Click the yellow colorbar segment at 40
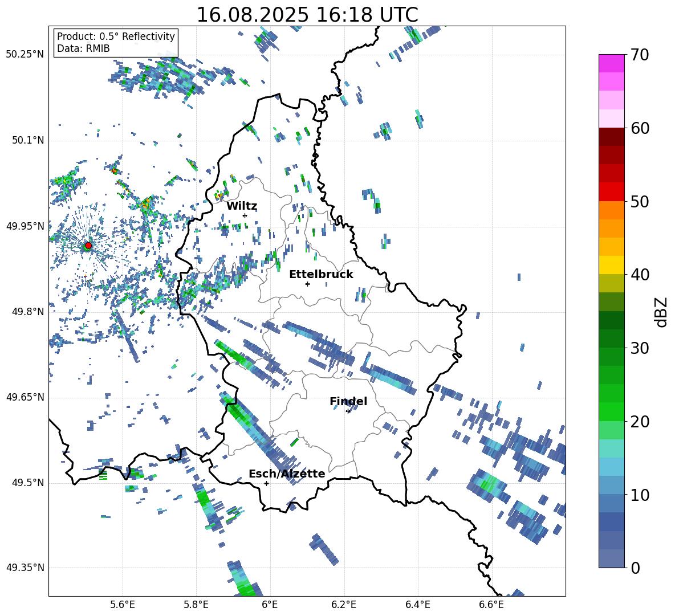 (x=612, y=265)
